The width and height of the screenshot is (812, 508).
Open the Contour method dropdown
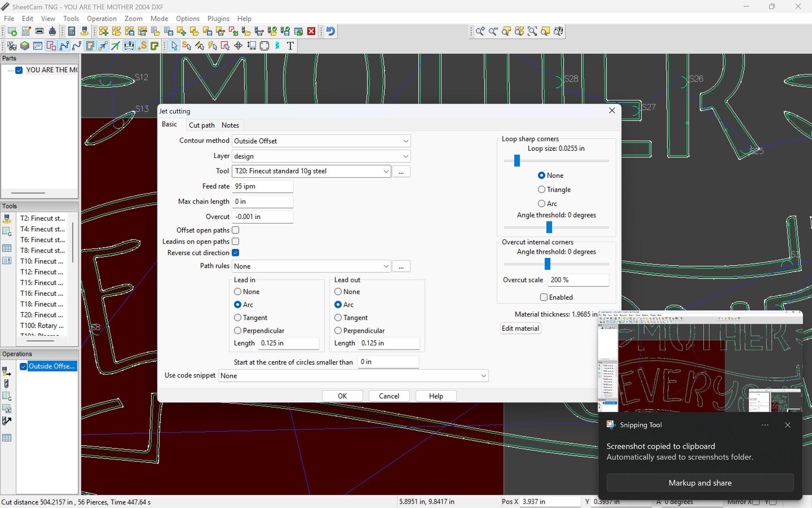point(321,141)
